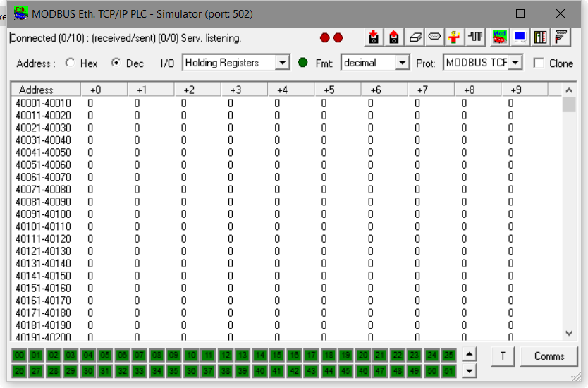The height and width of the screenshot is (388, 588).
Task: Click the cable plug icon at toolbar end
Action: coord(561,37)
